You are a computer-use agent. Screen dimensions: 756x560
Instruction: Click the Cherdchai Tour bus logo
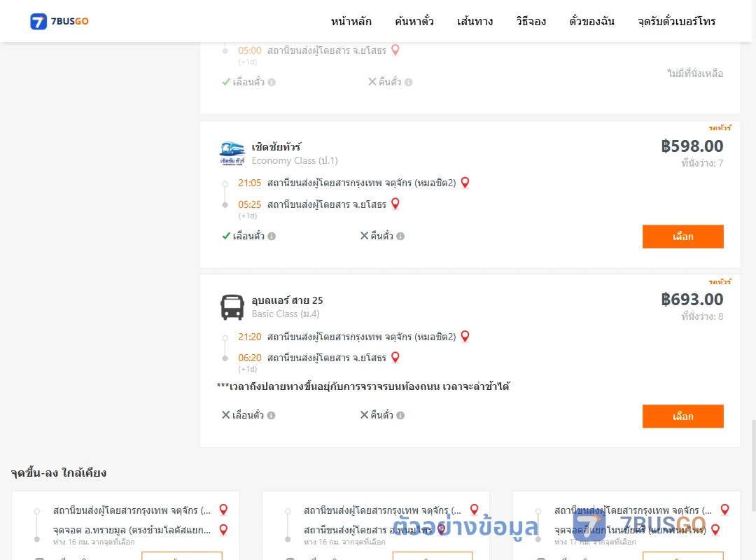pyautogui.click(x=232, y=154)
